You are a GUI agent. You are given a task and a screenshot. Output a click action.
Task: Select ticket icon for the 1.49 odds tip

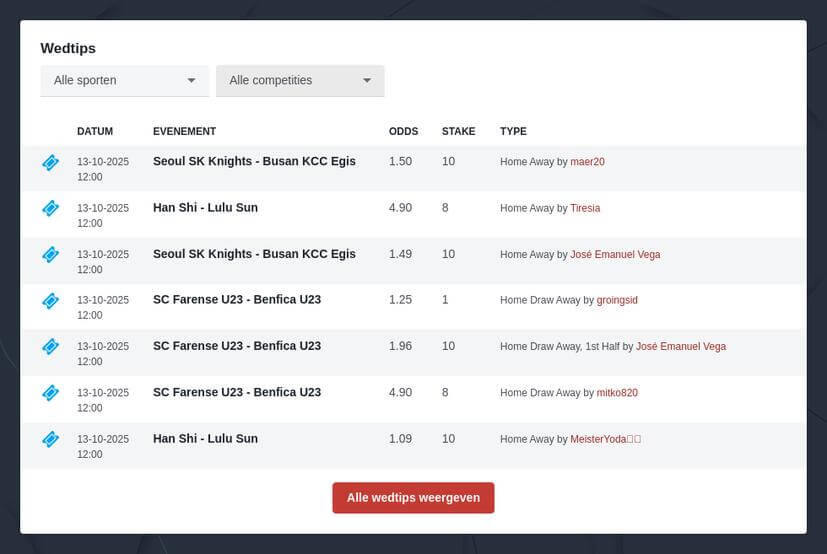tap(51, 254)
